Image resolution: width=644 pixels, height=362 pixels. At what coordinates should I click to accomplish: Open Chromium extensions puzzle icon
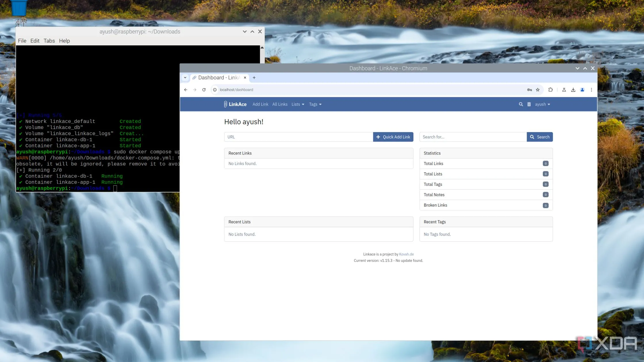(x=550, y=90)
